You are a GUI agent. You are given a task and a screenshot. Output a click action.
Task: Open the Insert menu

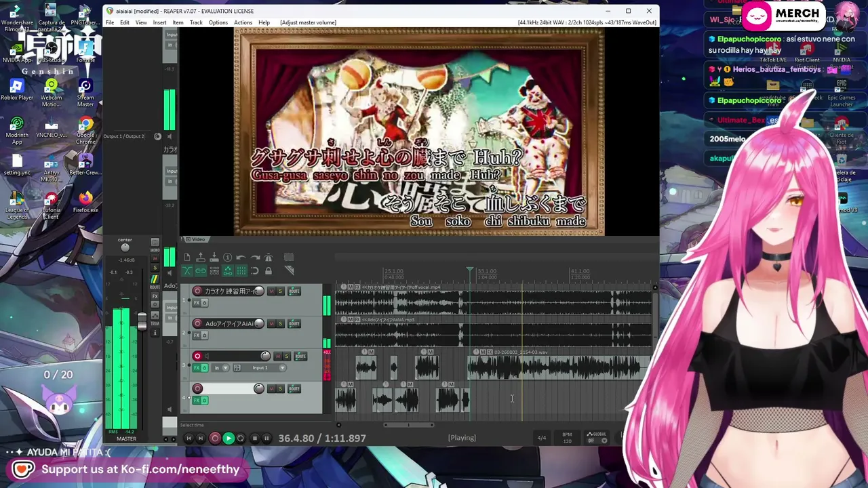coord(159,22)
